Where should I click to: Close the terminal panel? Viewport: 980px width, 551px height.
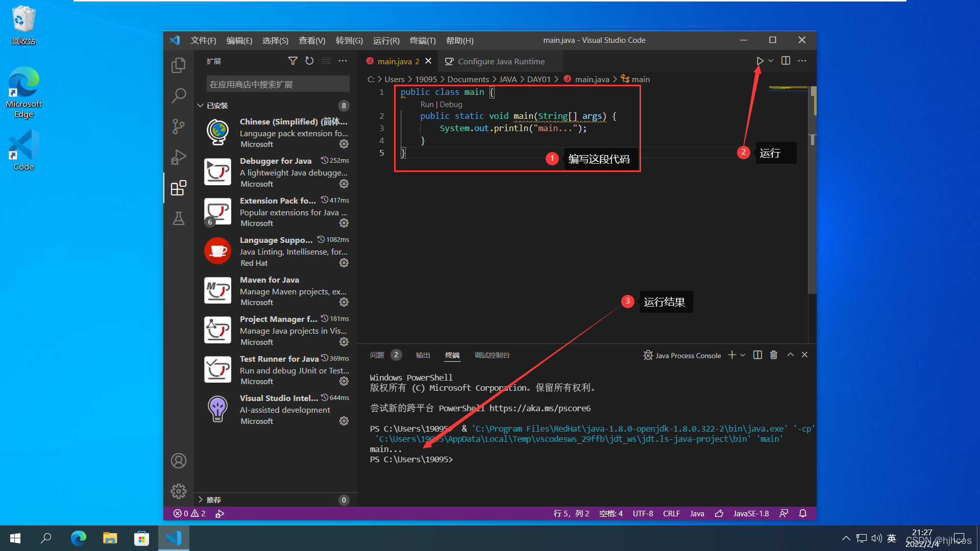[x=804, y=355]
